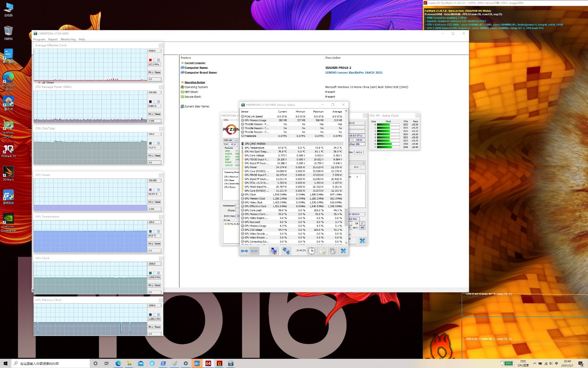Select the GPU Temperature sensor row
Screen dimensions: 588x368
pyautogui.click(x=293, y=148)
